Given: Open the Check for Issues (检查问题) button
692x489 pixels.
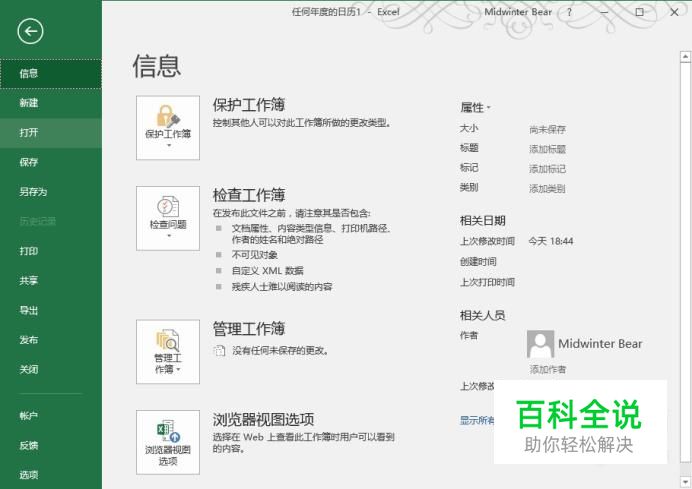Looking at the screenshot, I should coord(168,218).
